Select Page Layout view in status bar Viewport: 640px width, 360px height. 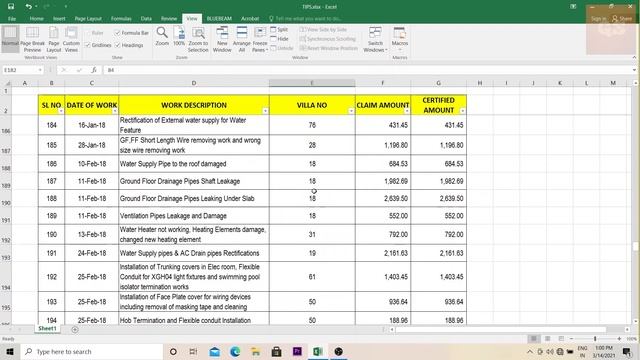tap(547, 339)
